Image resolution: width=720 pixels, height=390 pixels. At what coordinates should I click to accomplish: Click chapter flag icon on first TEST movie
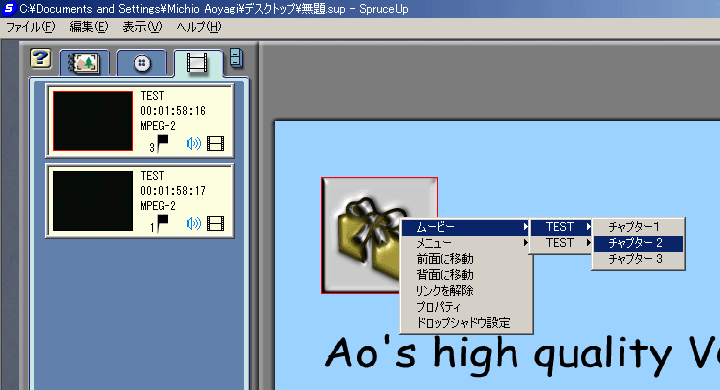coord(162,144)
